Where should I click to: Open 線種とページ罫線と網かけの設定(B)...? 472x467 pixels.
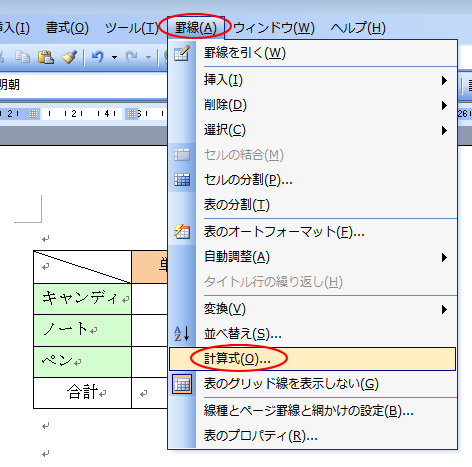(313, 411)
